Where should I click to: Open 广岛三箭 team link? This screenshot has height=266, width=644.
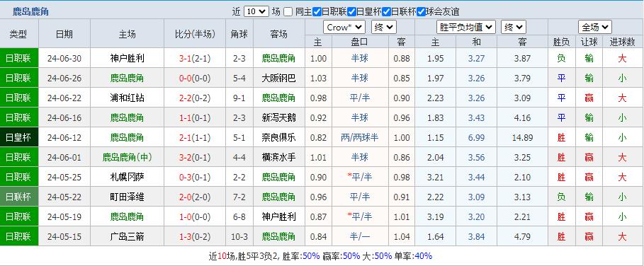pos(128,236)
